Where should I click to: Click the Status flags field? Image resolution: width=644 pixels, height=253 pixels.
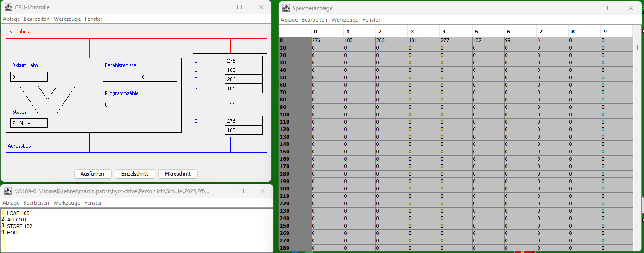click(29, 123)
